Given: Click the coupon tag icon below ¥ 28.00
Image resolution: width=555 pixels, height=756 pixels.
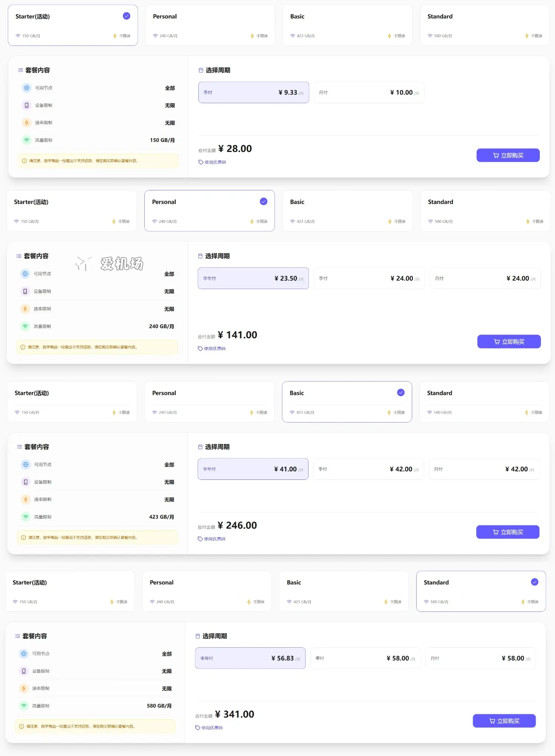Looking at the screenshot, I should coord(201,162).
